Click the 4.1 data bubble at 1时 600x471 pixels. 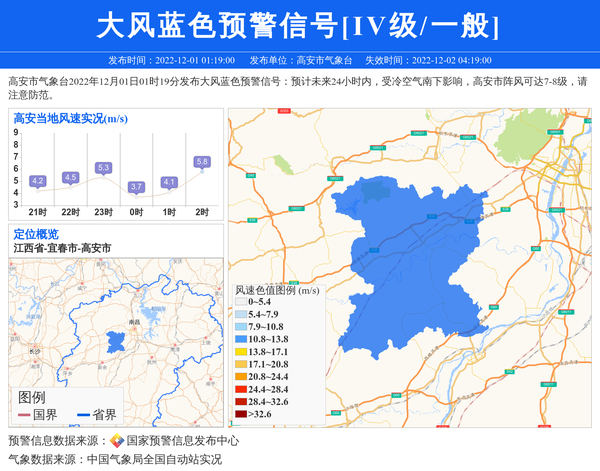pos(169,182)
